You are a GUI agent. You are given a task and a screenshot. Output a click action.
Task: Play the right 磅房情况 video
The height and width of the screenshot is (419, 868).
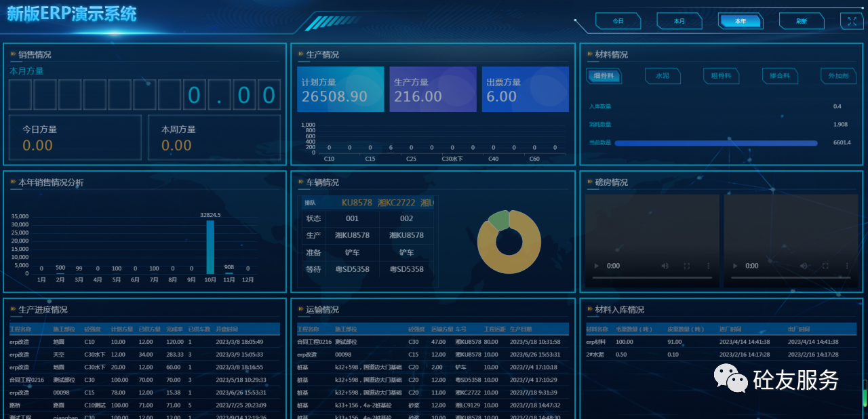point(736,266)
